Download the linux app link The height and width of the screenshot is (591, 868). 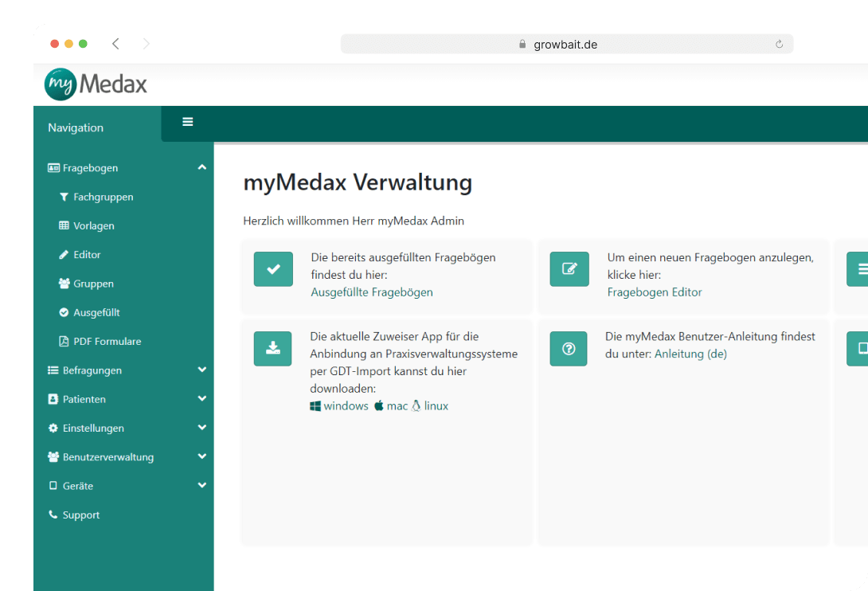pos(436,406)
